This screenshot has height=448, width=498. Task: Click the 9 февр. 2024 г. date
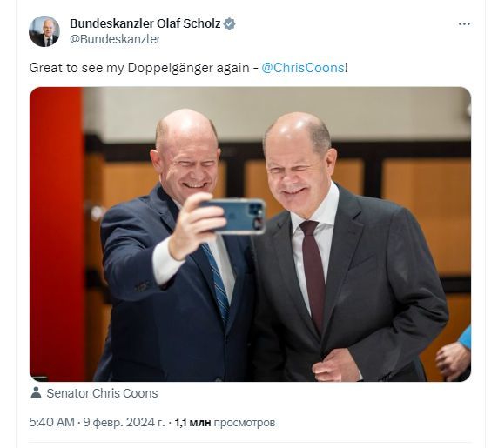click(124, 422)
